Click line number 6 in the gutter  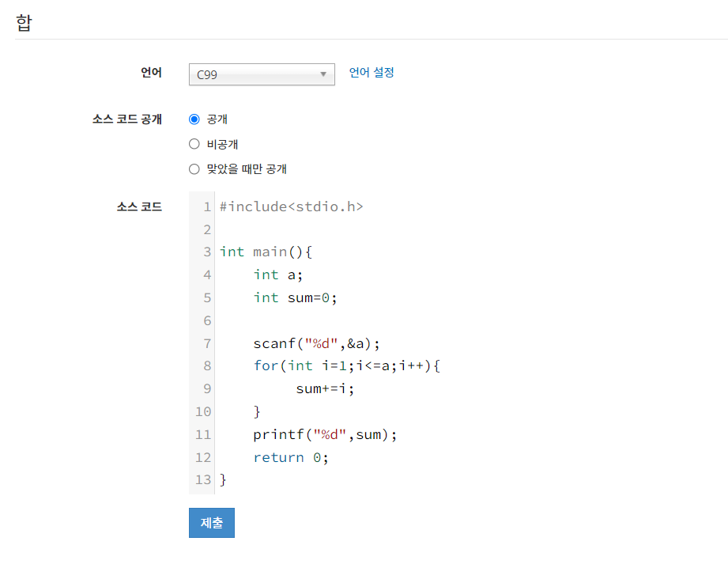(x=207, y=320)
